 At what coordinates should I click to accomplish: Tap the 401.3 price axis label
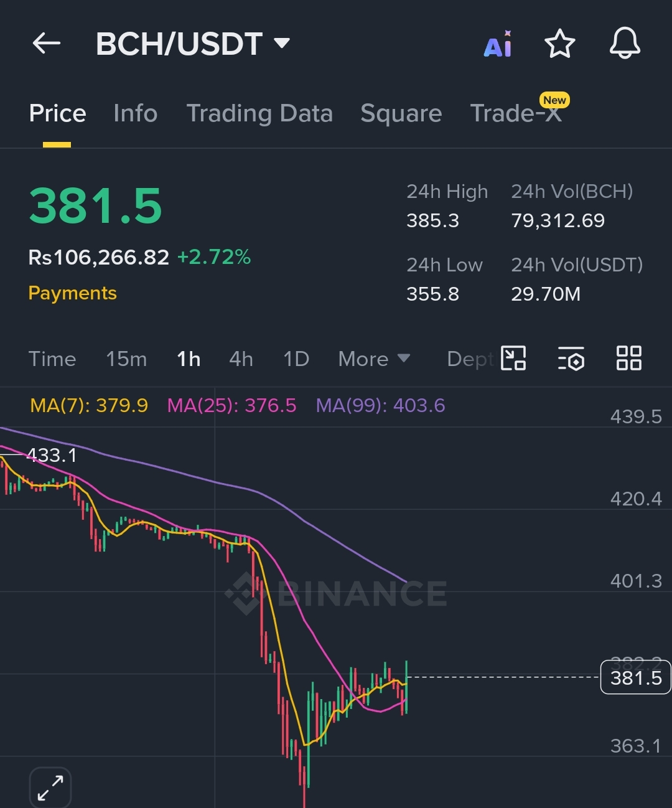point(636,581)
